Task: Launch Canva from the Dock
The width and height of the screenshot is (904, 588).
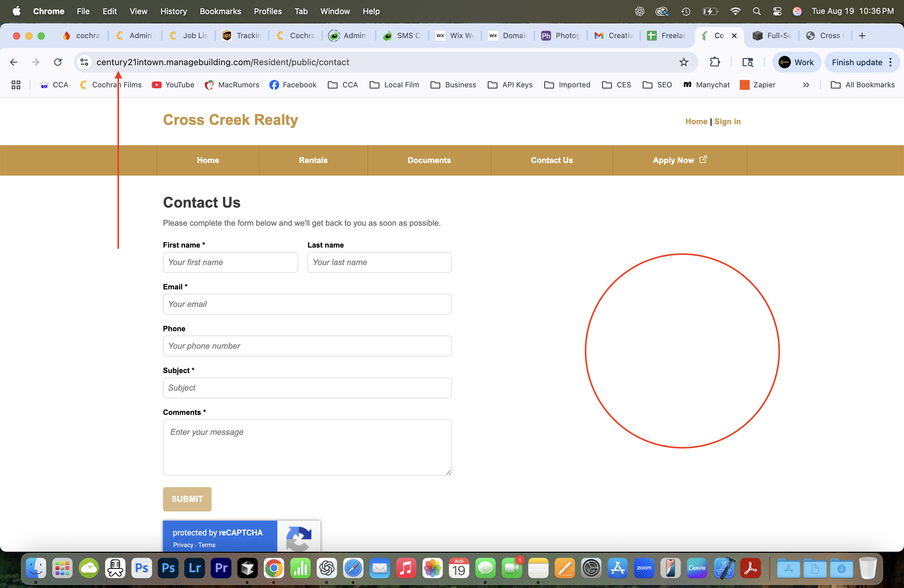Action: 697,568
